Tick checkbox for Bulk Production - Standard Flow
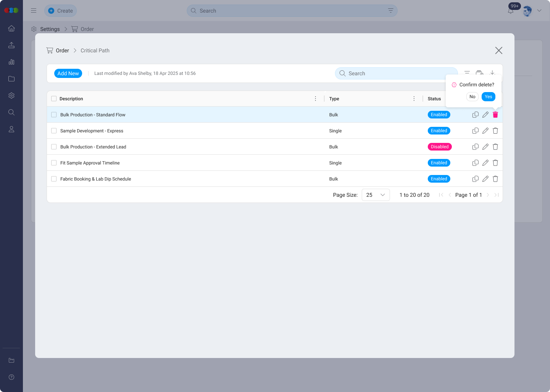 coord(54,115)
